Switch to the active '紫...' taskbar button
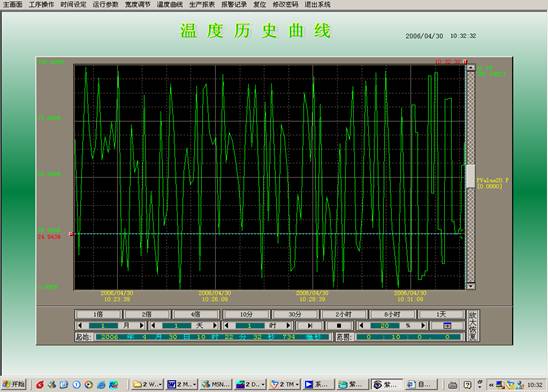 point(387,385)
